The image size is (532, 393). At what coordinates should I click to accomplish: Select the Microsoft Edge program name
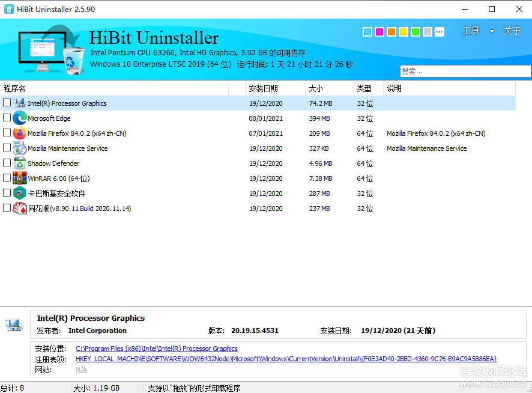coord(49,118)
